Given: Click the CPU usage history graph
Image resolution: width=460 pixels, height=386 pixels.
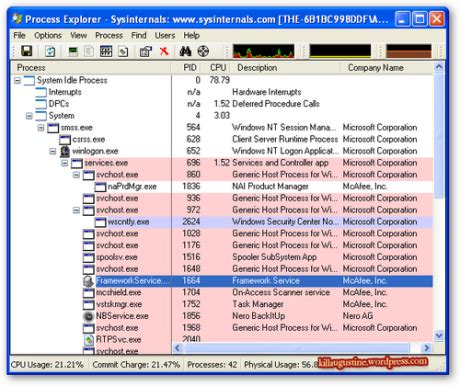Looking at the screenshot, I should pos(263,51).
